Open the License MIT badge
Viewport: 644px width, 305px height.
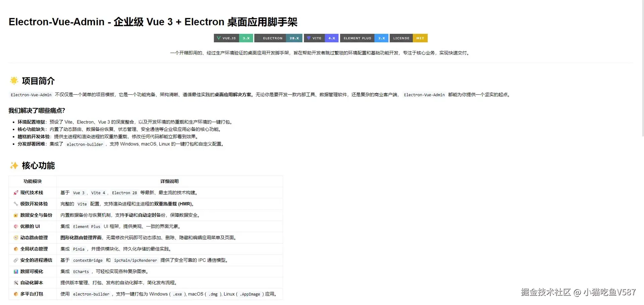409,38
